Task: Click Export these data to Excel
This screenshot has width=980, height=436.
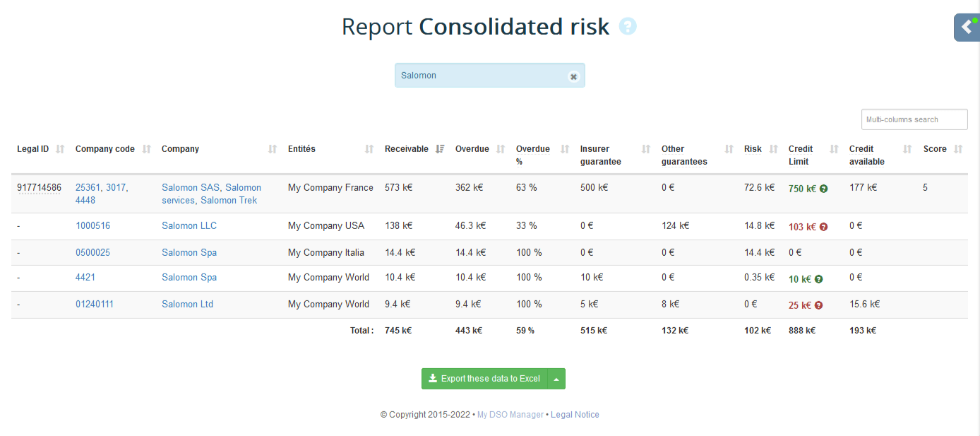Action: point(484,379)
